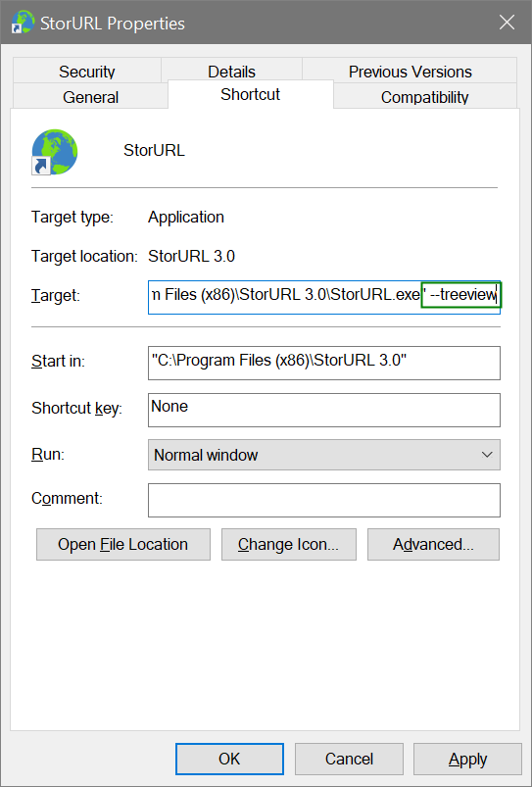532x787 pixels.
Task: Switch to the Details tab
Action: pos(231,72)
